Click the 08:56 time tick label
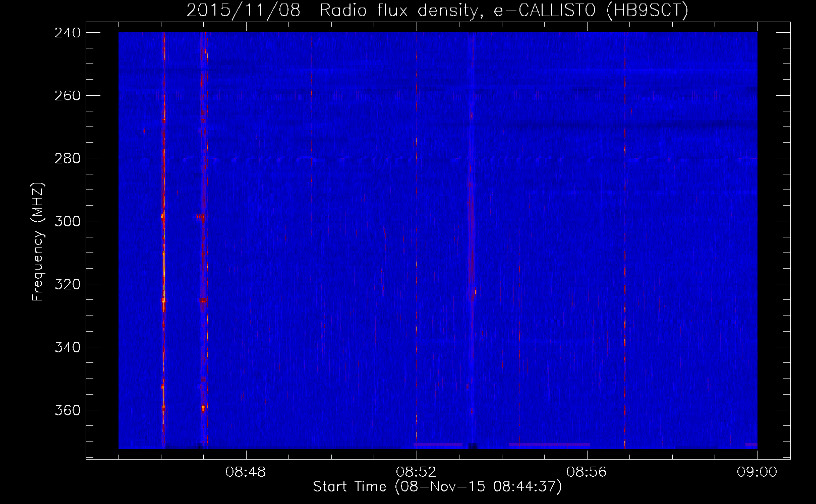816x504 pixels. pos(587,472)
